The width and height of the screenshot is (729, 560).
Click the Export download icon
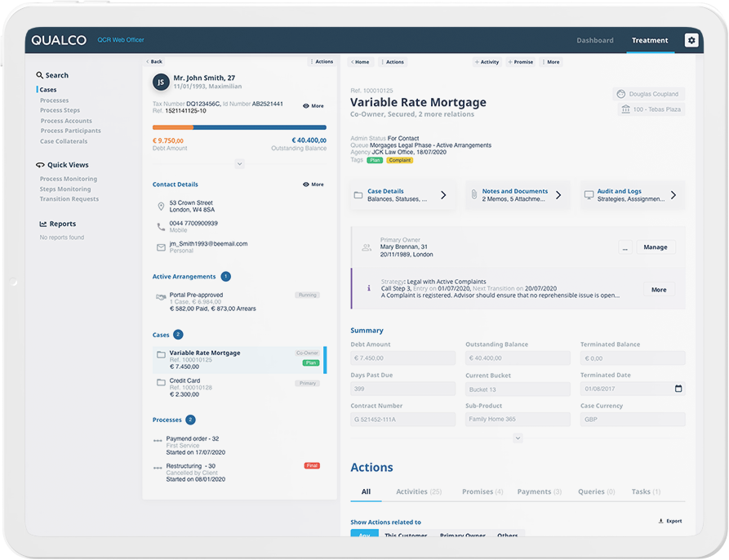pyautogui.click(x=660, y=521)
